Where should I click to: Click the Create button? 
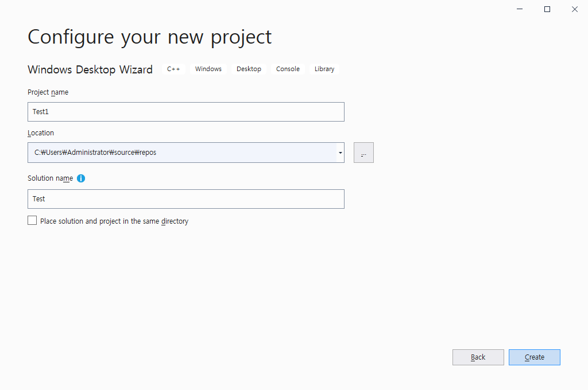pos(535,357)
